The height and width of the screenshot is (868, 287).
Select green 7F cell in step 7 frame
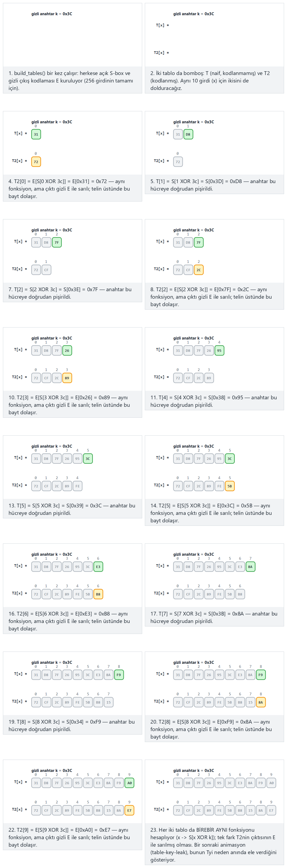(x=57, y=242)
